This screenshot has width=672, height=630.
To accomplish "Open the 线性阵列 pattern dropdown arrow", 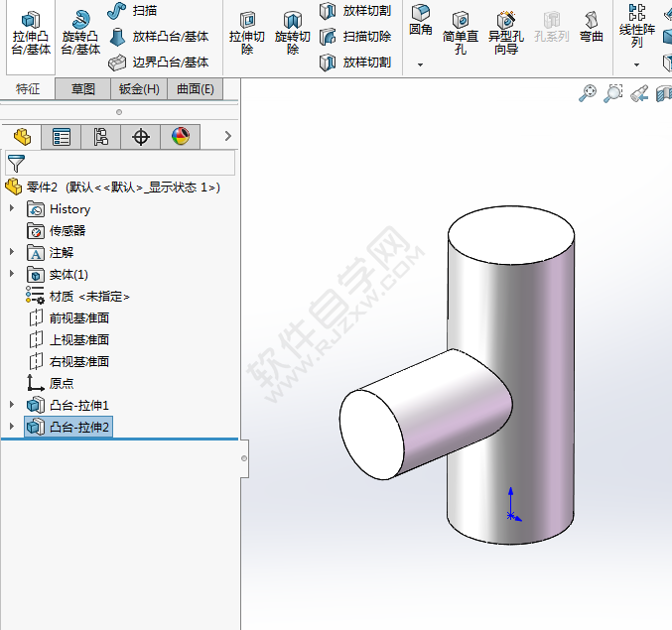I will click(x=637, y=64).
